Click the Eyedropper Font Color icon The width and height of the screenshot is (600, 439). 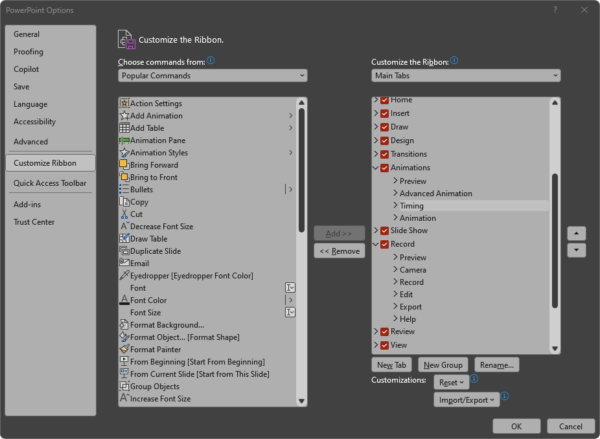[x=124, y=275]
